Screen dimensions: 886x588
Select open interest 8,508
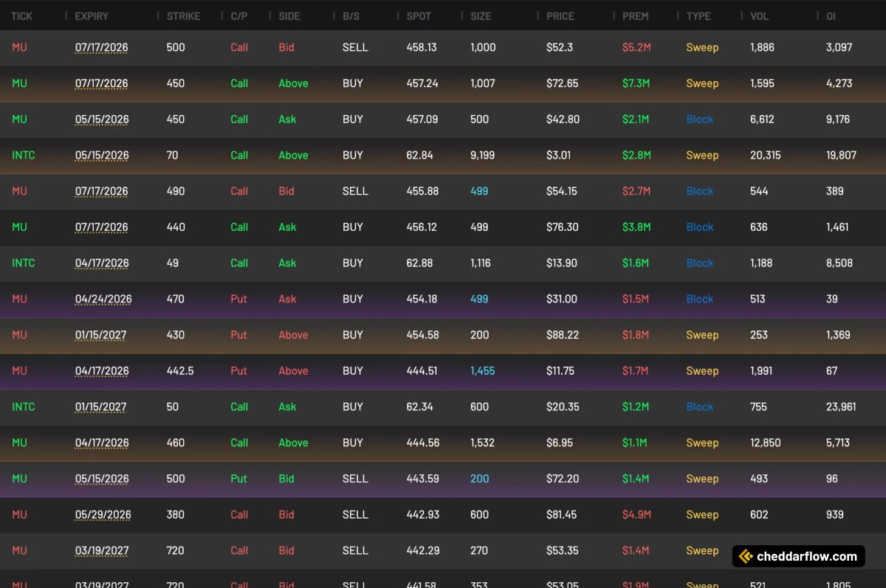839,263
